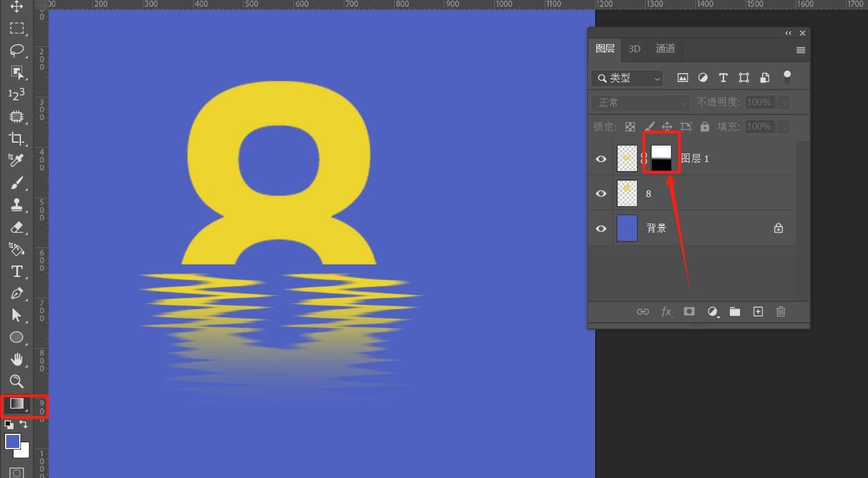Screen dimensions: 868x478
Task: Select the Gradient tool in toolbar
Action: (x=16, y=404)
